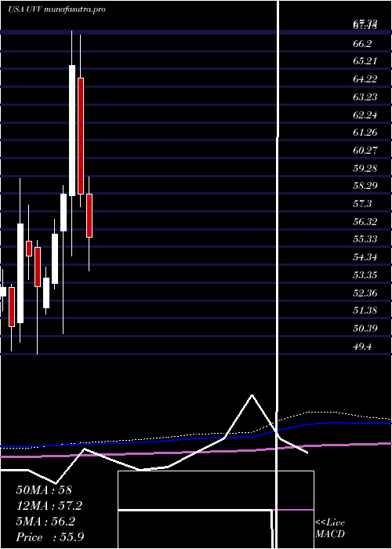The height and width of the screenshot is (549, 392).
Task: Click the peak of the white MACD line
Action: coord(252,395)
